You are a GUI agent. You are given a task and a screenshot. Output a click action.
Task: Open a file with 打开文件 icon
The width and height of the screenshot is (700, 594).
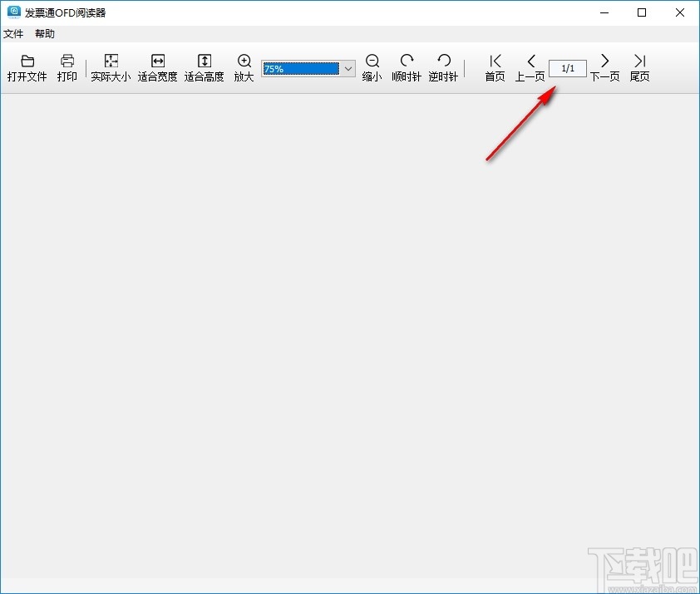click(x=27, y=68)
